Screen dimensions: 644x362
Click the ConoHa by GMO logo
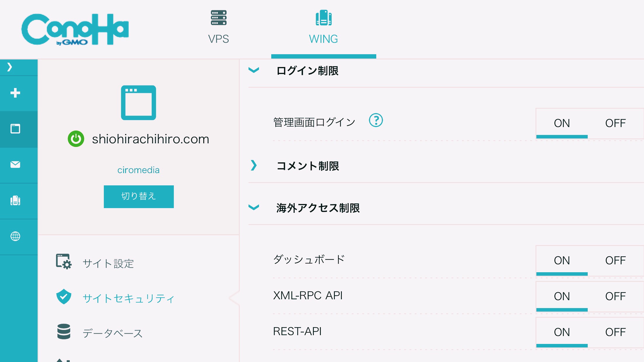click(75, 29)
